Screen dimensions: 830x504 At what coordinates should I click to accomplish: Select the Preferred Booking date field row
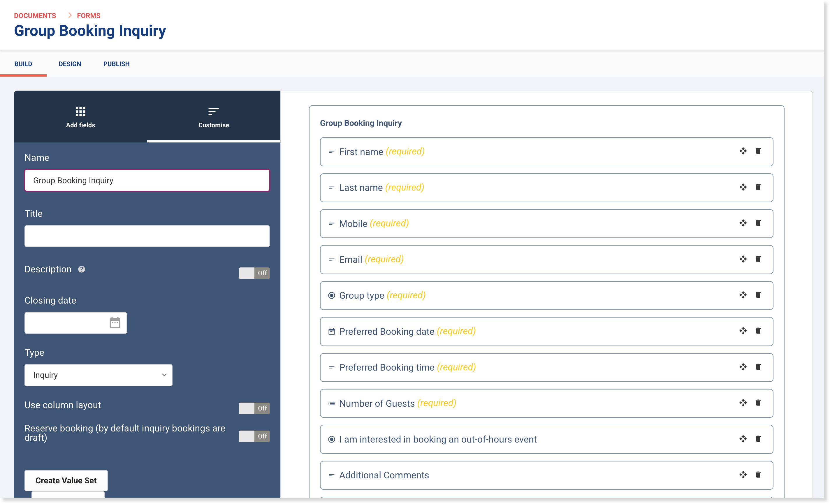[546, 331]
